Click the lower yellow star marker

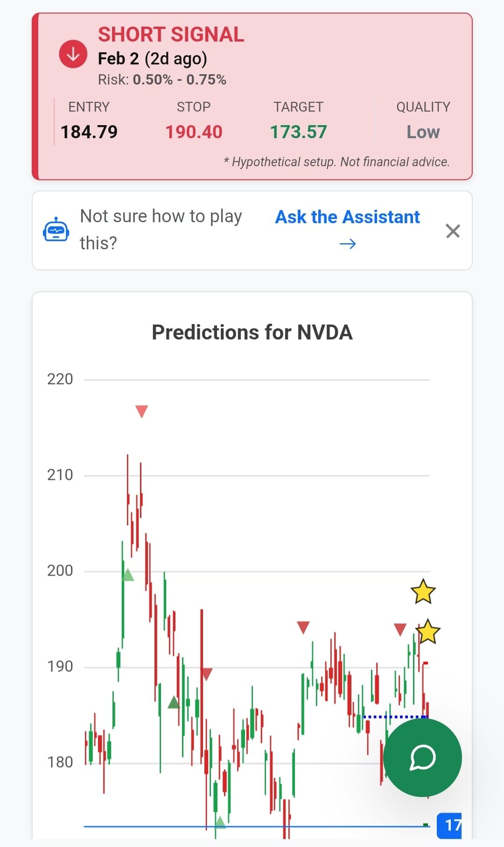pyautogui.click(x=428, y=632)
